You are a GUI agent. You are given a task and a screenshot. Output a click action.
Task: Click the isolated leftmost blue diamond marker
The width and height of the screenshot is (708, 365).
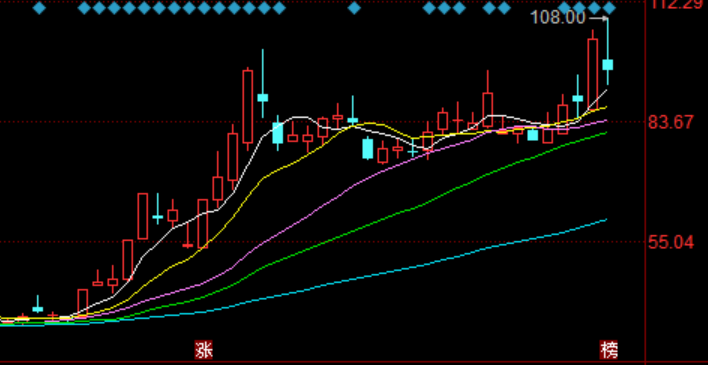click(x=39, y=8)
